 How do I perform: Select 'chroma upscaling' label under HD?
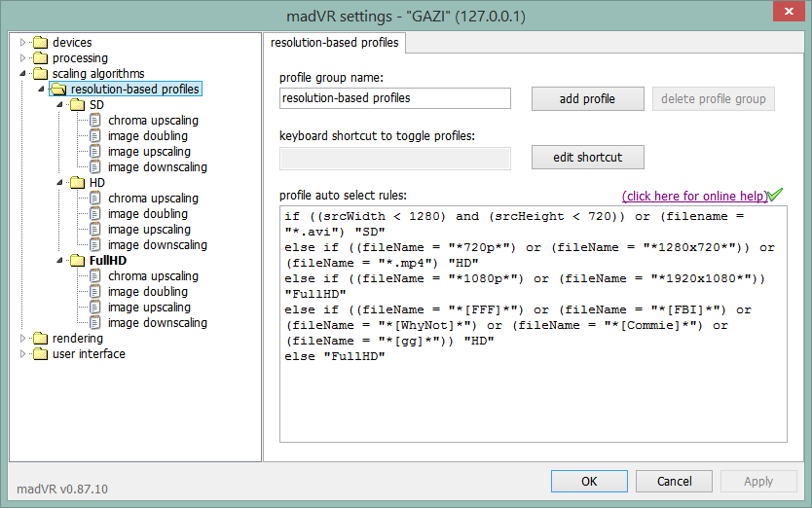[x=153, y=199]
